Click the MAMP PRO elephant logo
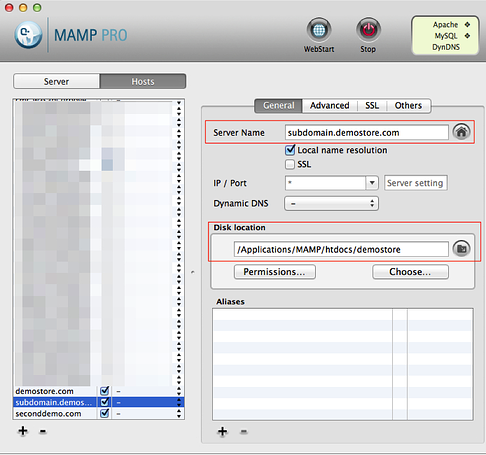 click(x=28, y=35)
